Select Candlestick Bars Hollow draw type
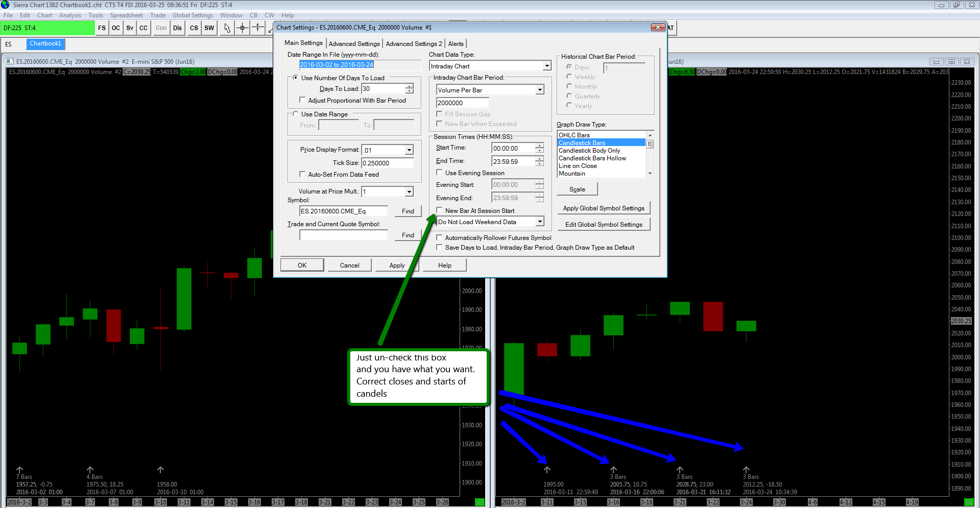The width and height of the screenshot is (980, 508). coord(602,158)
